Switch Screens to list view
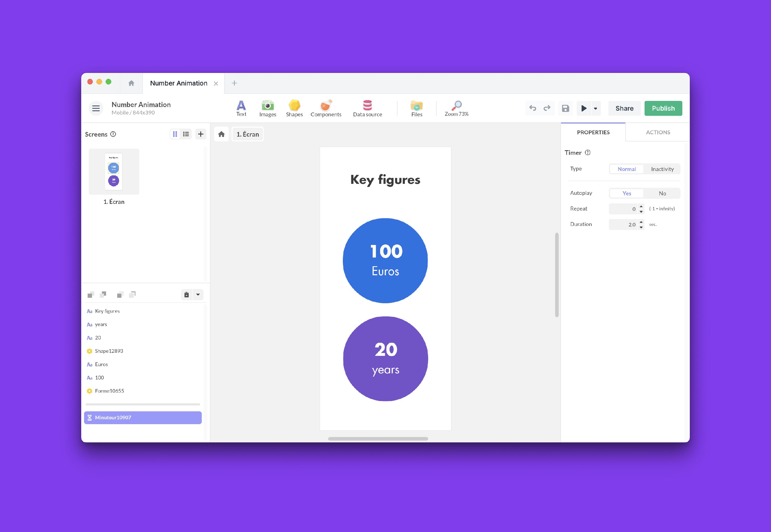The image size is (771, 532). pos(186,134)
